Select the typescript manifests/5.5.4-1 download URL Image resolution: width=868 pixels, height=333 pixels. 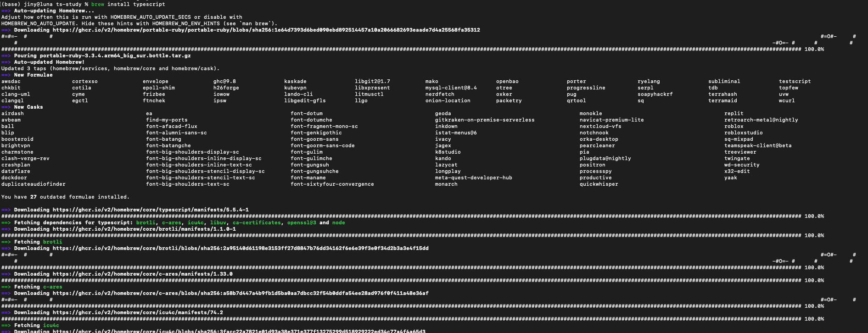tap(151, 210)
